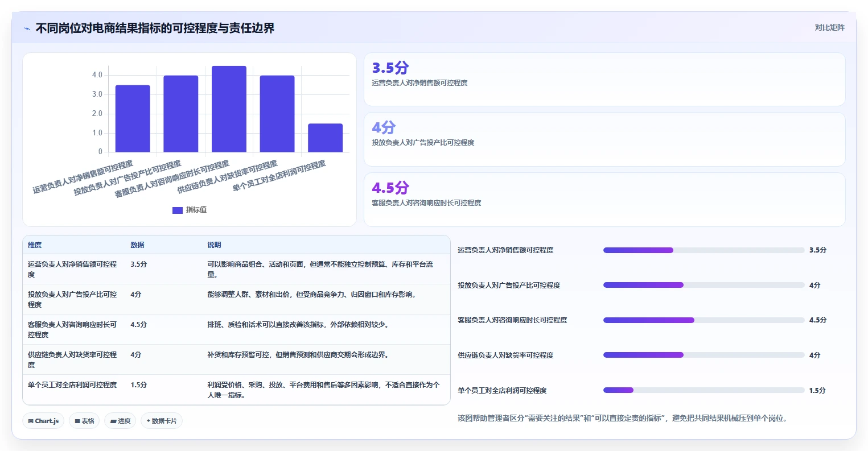The height and width of the screenshot is (451, 868).
Task: Click the 4.0 y-axis label
Action: pos(97,75)
